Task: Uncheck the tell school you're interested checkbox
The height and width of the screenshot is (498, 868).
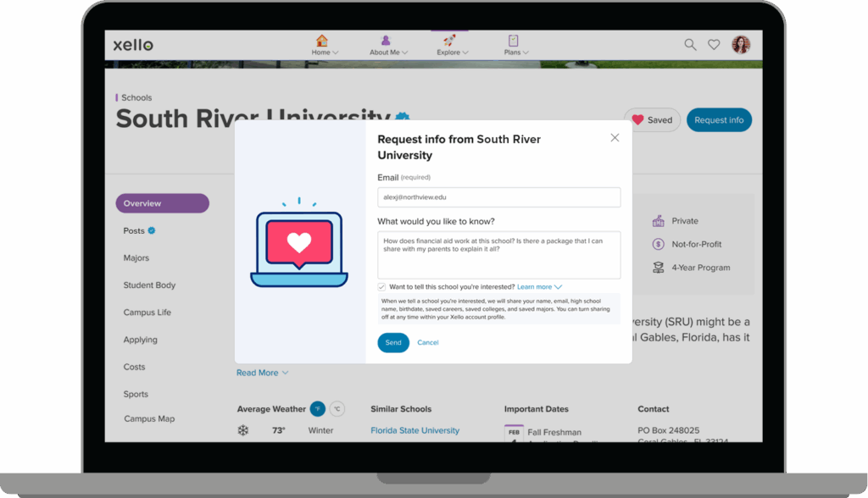Action: point(382,287)
